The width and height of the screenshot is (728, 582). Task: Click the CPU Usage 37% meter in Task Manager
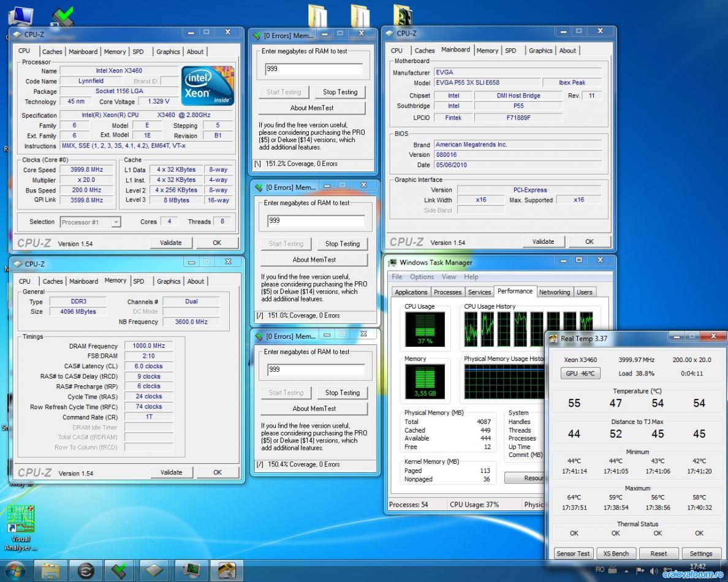click(x=425, y=330)
